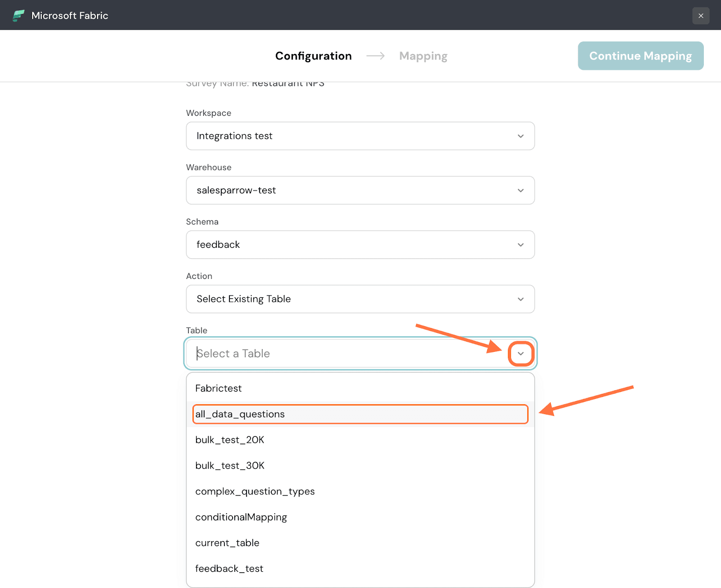Click the arrow between Configuration and Mapping
This screenshot has width=721, height=588.
[x=375, y=56]
